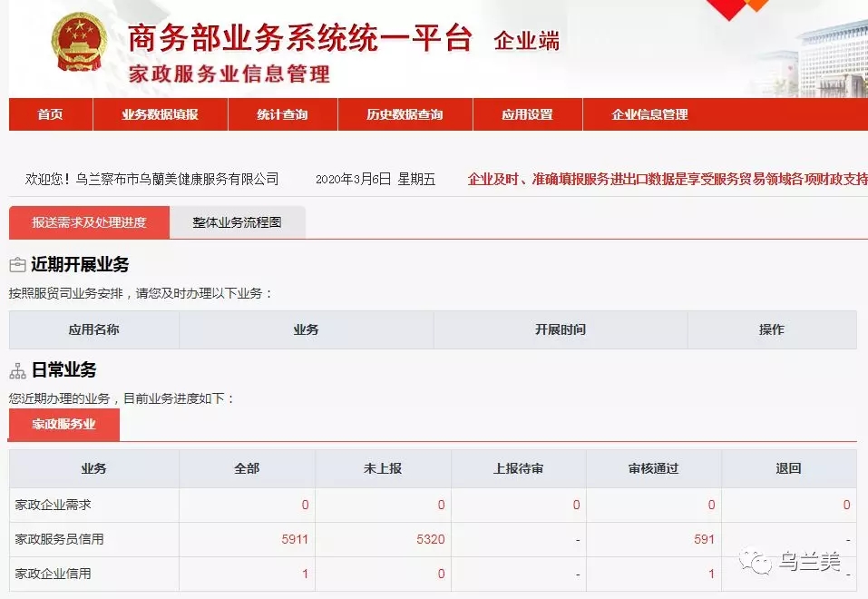The image size is (868, 599).
Task: Open the 企业信息管理 menu
Action: point(649,114)
